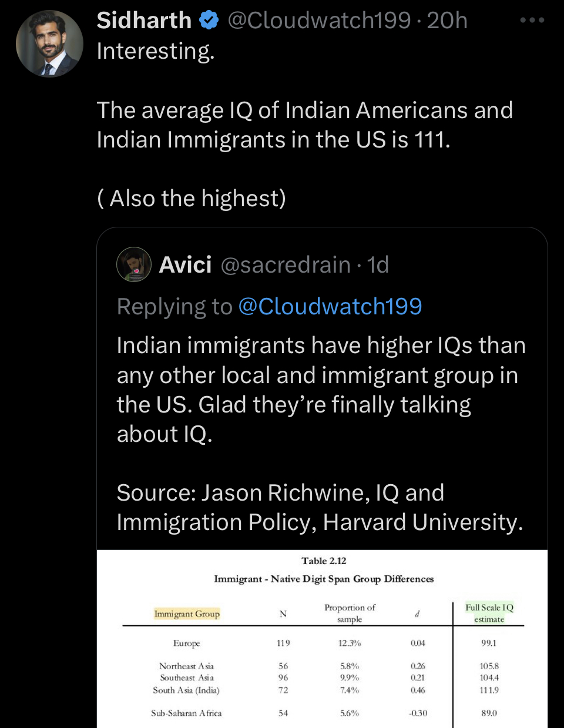The height and width of the screenshot is (728, 564).
Task: Click the 'Replying to' label in quoted tweet
Action: coord(174,307)
